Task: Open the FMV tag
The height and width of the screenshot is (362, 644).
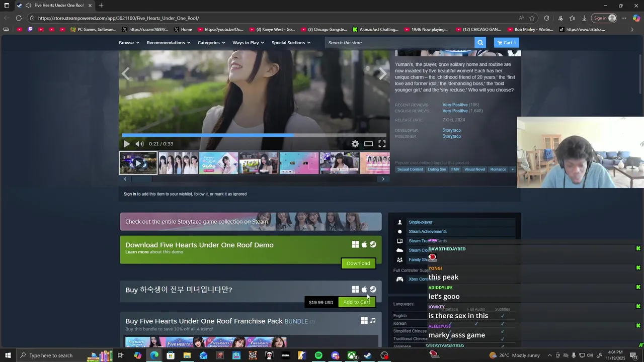Action: tap(455, 169)
